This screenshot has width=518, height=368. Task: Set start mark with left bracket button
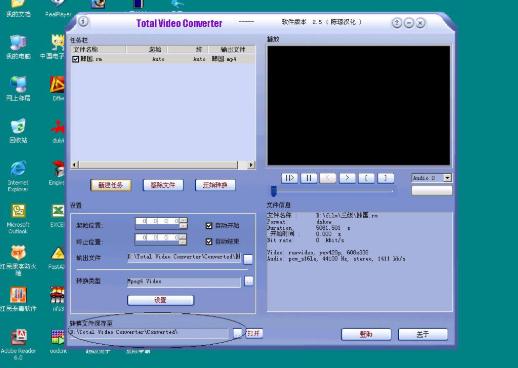(x=366, y=178)
